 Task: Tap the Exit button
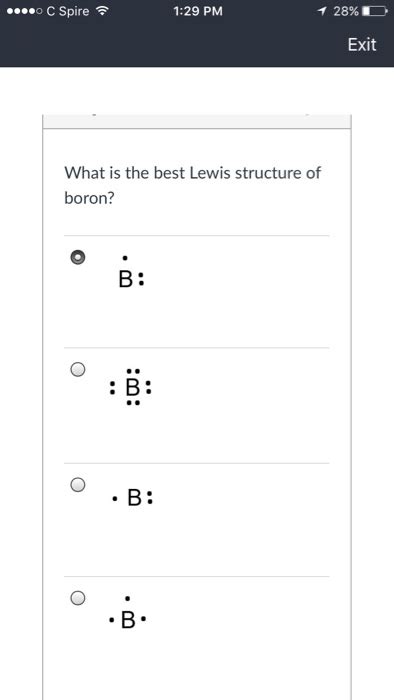point(362,45)
